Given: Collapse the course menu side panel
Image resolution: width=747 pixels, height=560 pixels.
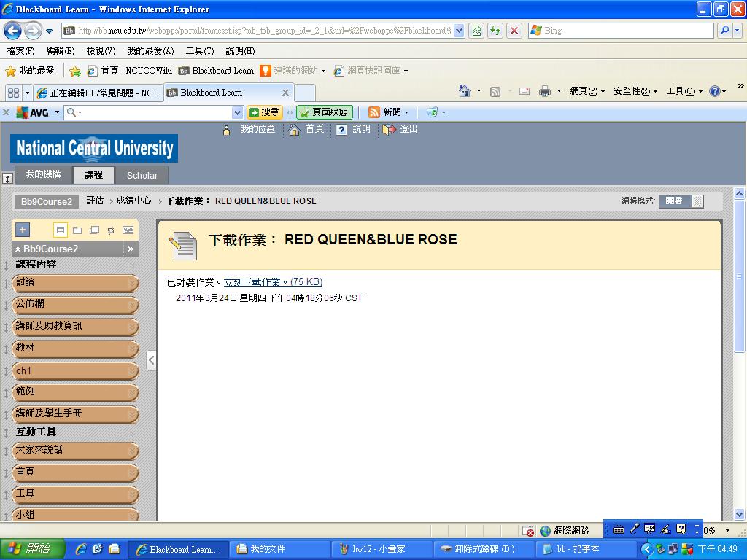Looking at the screenshot, I should [151, 360].
